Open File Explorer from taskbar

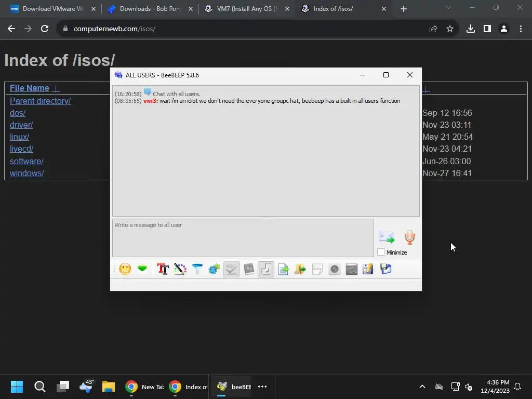point(109,387)
